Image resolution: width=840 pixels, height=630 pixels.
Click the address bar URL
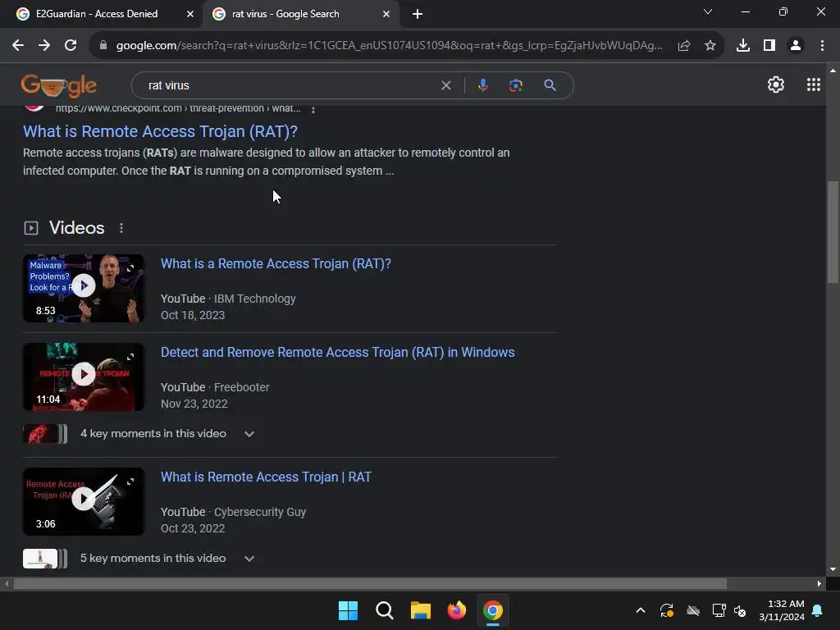click(x=389, y=46)
